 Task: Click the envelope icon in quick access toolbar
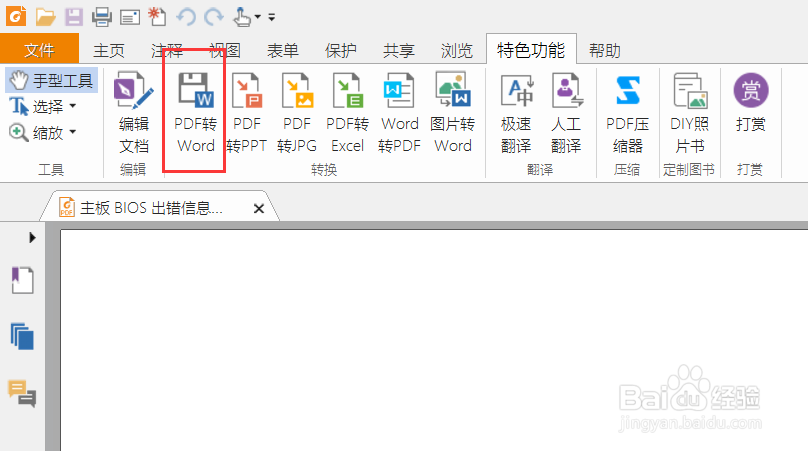130,18
